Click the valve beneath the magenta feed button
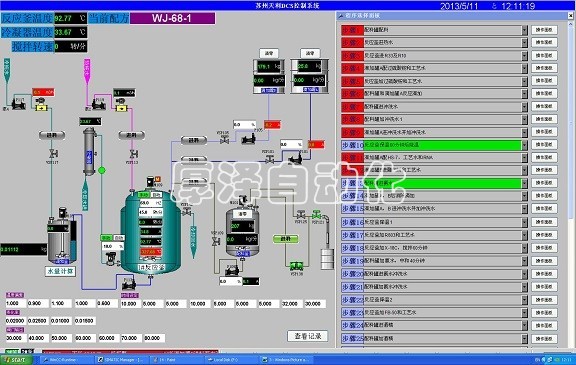The width and height of the screenshot is (576, 365). [x=134, y=154]
